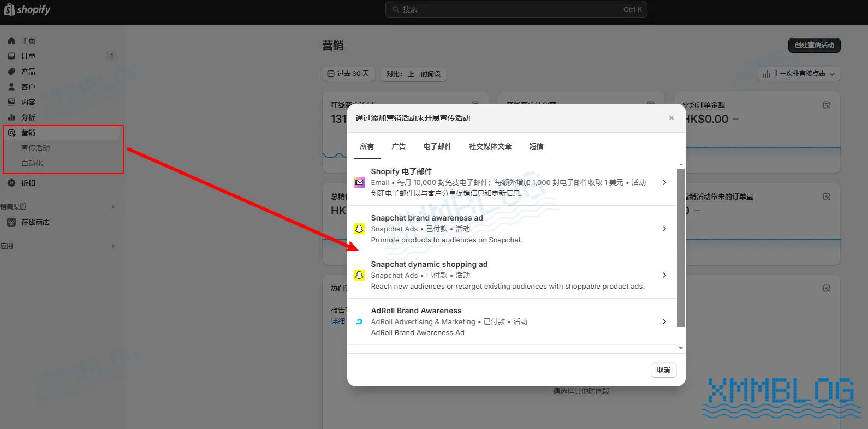Click HK$0.00 value
868x429 pixels.
click(707, 119)
